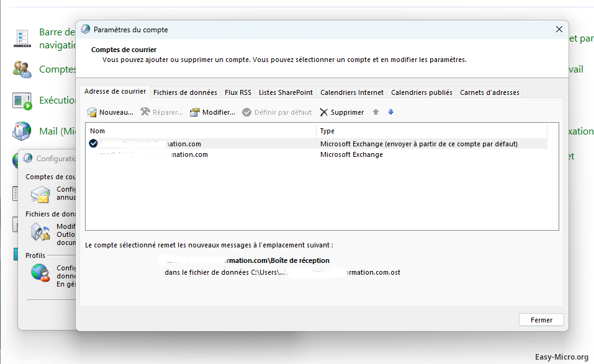The height and width of the screenshot is (364, 594).
Task: Click the Réparer tools icon
Action: 145,112
